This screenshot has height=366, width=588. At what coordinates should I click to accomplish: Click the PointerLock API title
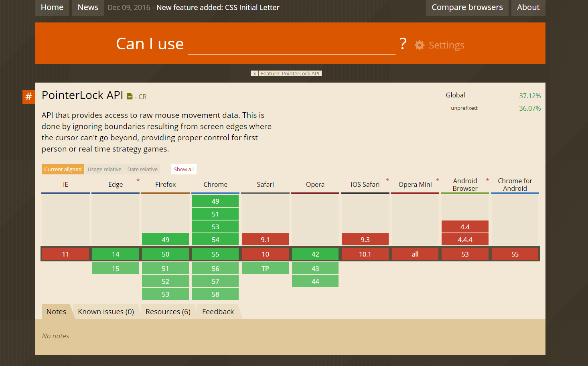[x=82, y=95]
